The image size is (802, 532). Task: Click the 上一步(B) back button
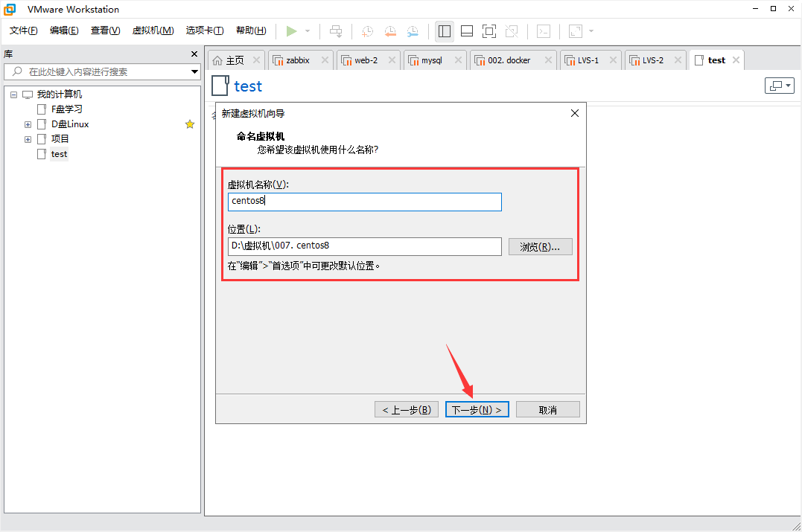407,409
